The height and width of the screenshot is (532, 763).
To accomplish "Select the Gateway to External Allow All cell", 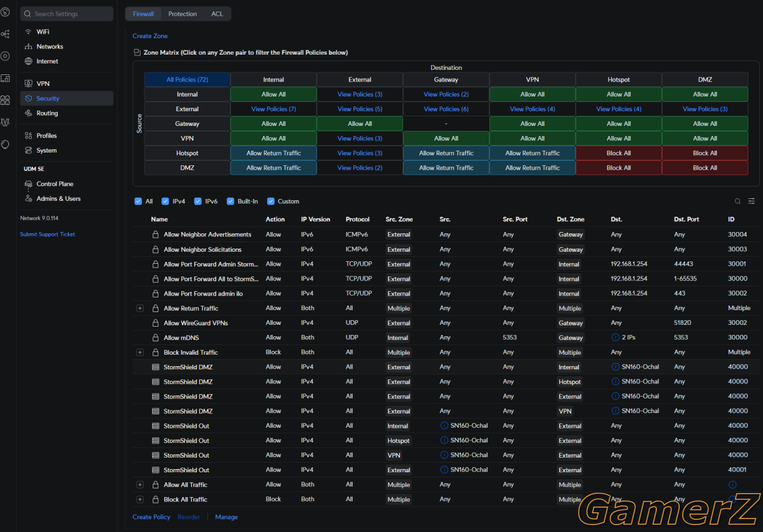I will pos(360,124).
